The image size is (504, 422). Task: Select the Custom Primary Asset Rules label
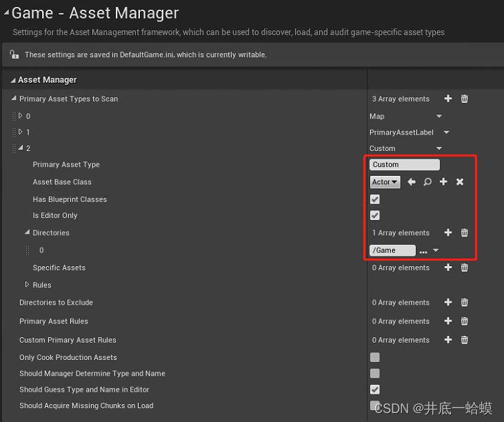point(68,340)
